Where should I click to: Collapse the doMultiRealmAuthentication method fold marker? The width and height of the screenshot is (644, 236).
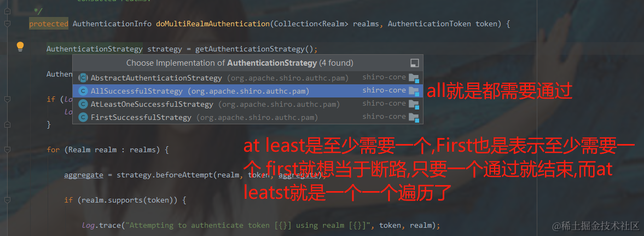click(7, 24)
